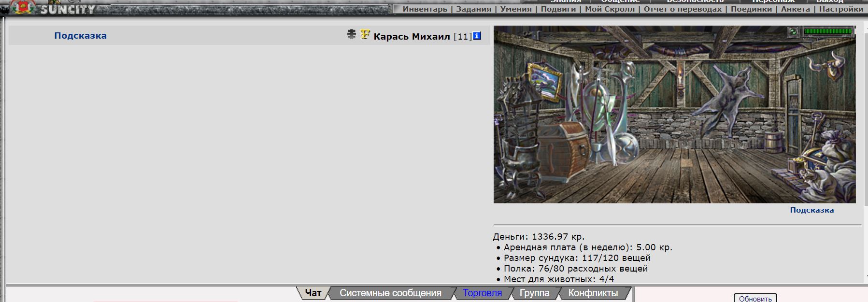
Task: Click Полка 76/80 расходных вещей line
Action: 576,269
